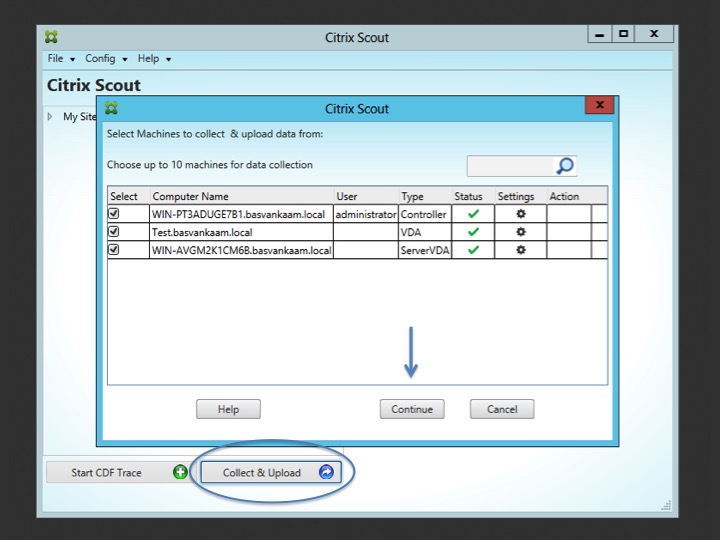Image resolution: width=720 pixels, height=540 pixels.
Task: Uncheck WIN-AVGM2K1CM6B.basvankaam.local machine
Action: pyautogui.click(x=113, y=249)
